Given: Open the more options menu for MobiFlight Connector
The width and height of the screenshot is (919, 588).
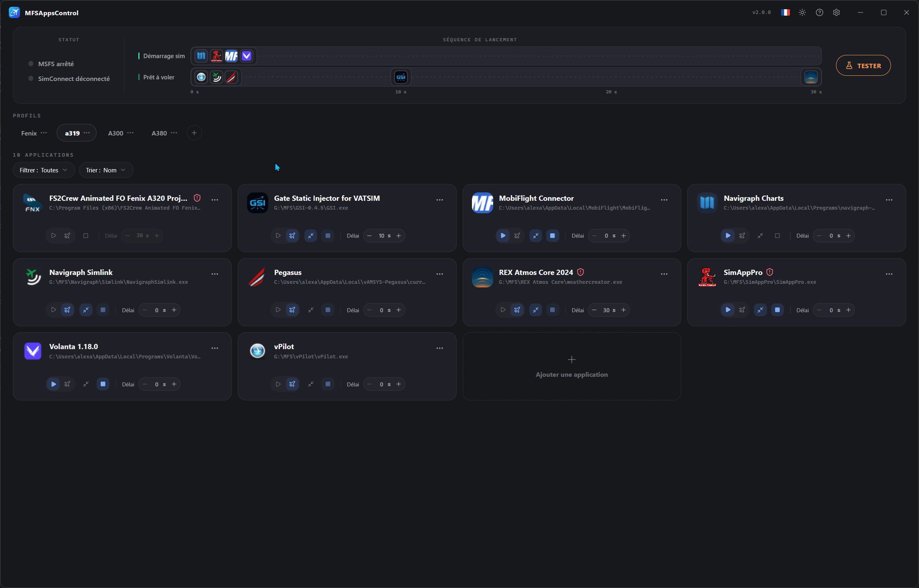Looking at the screenshot, I should [664, 200].
